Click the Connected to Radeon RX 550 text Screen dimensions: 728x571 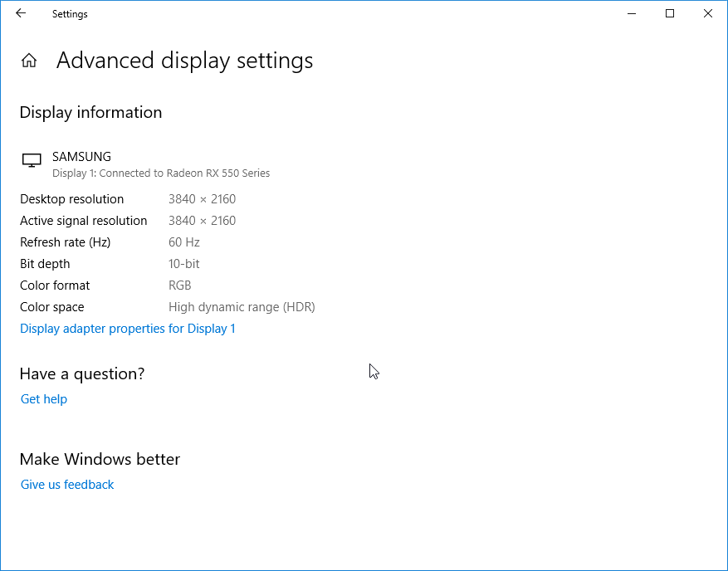(x=184, y=173)
